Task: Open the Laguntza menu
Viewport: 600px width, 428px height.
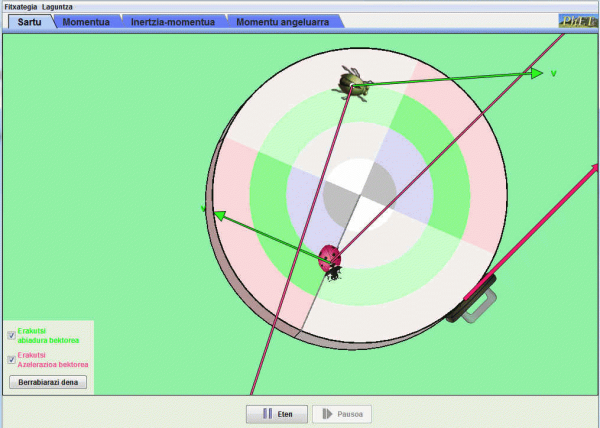Action: (58, 6)
